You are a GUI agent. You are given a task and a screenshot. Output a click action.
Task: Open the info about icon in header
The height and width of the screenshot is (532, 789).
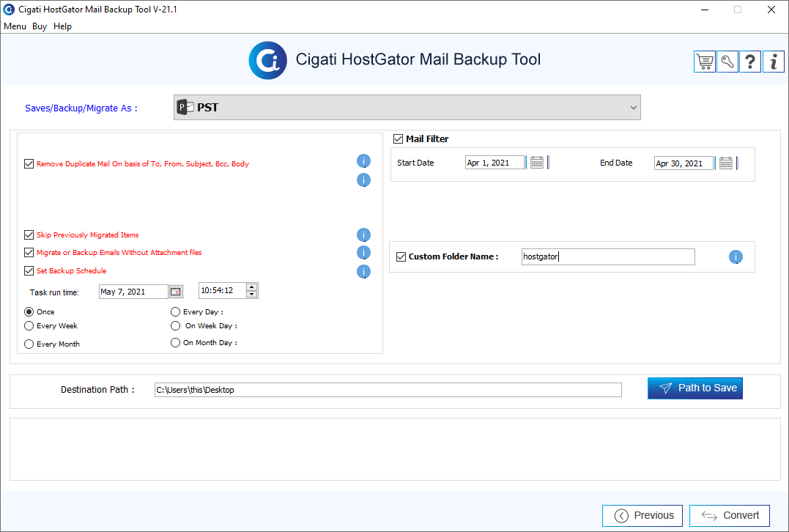(774, 62)
